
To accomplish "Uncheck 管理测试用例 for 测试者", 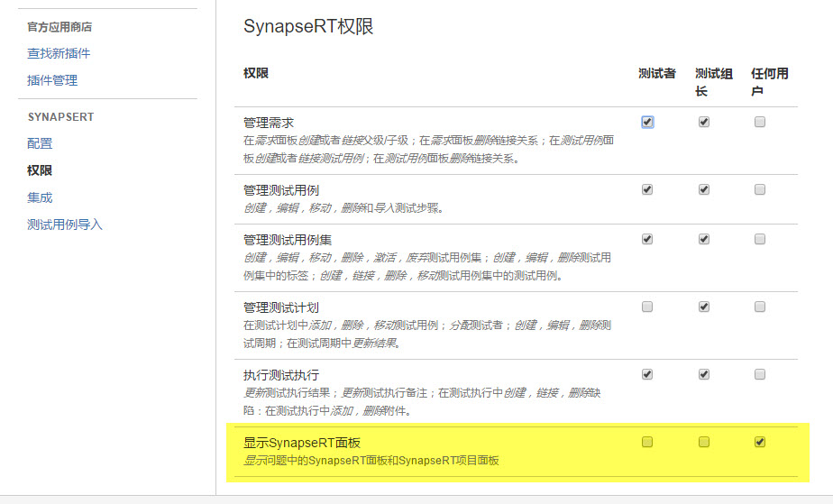I will 647,189.
